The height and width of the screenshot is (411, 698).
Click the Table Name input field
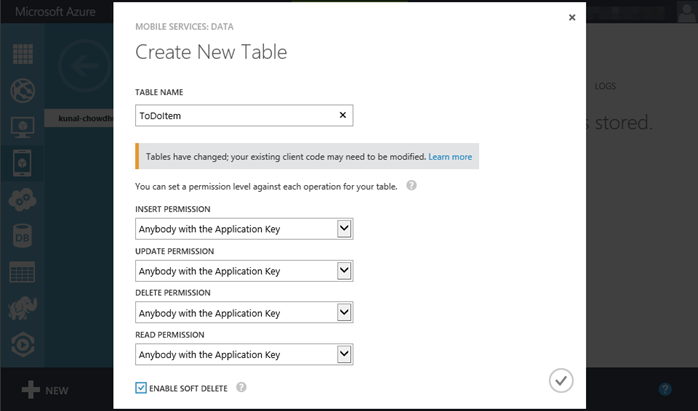click(x=234, y=116)
